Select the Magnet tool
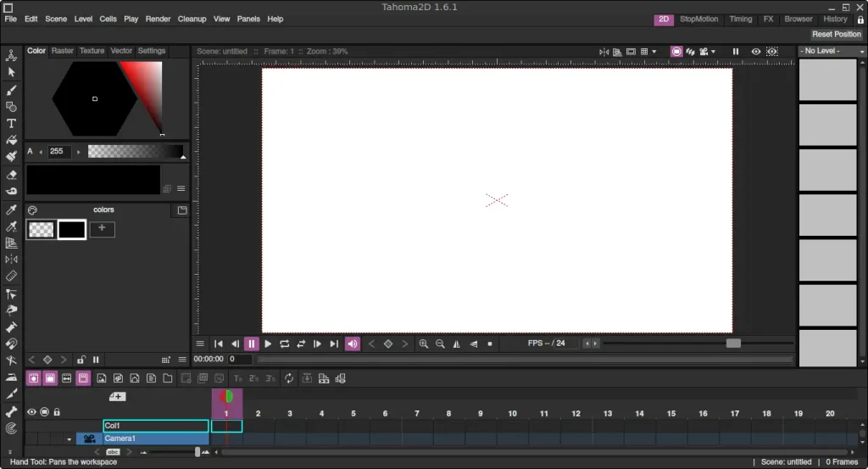 11,343
